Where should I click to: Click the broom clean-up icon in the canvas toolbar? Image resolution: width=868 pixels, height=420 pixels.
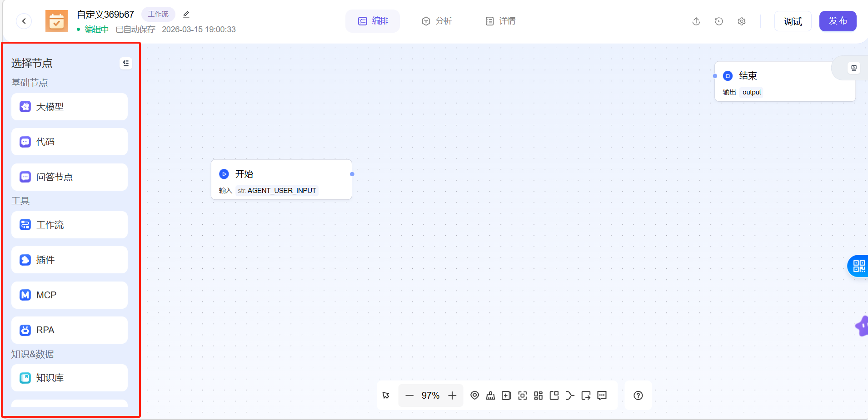pos(490,395)
